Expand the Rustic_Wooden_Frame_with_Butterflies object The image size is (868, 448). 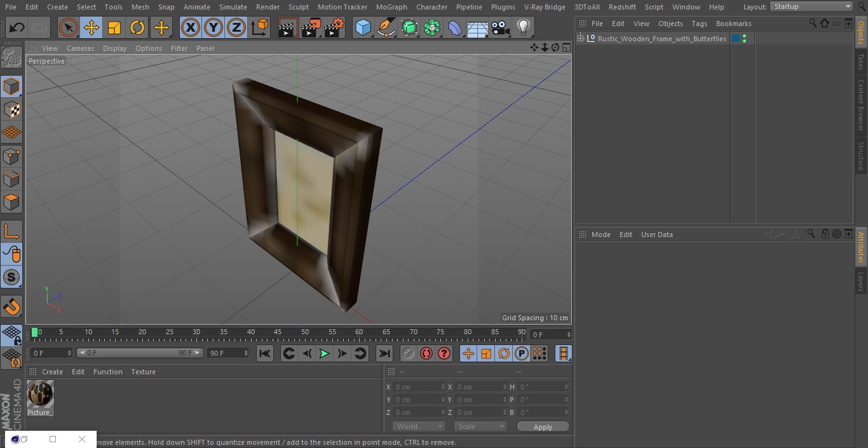click(x=580, y=39)
